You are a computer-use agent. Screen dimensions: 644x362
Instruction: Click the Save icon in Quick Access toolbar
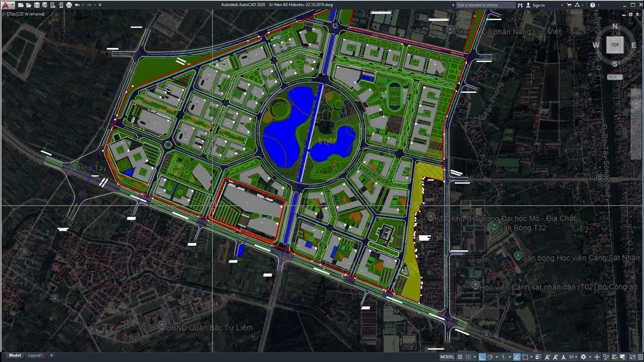click(x=37, y=5)
